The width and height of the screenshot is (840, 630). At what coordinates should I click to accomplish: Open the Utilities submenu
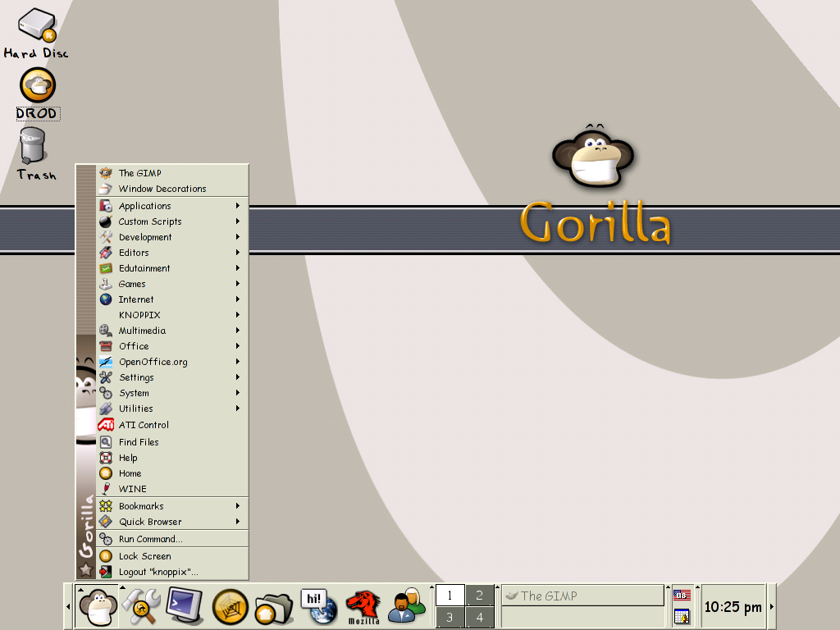[x=172, y=409]
